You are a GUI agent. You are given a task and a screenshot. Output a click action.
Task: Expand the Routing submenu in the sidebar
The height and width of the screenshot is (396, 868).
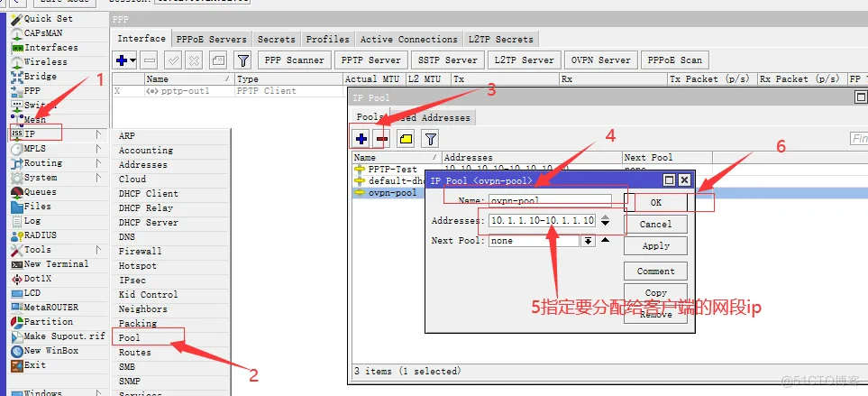click(43, 163)
